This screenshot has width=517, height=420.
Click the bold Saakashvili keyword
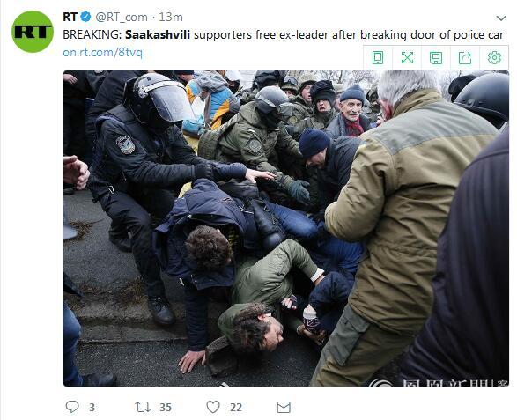click(158, 34)
